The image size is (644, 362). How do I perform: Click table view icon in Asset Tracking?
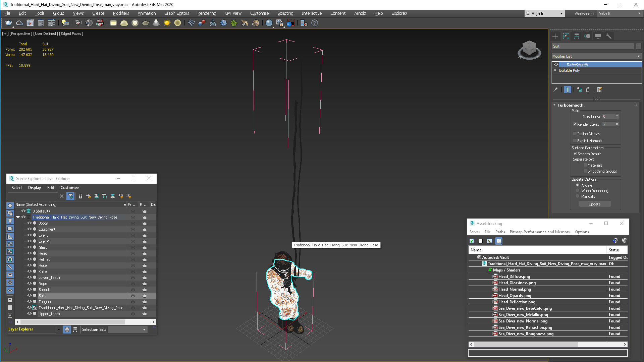pyautogui.click(x=499, y=241)
